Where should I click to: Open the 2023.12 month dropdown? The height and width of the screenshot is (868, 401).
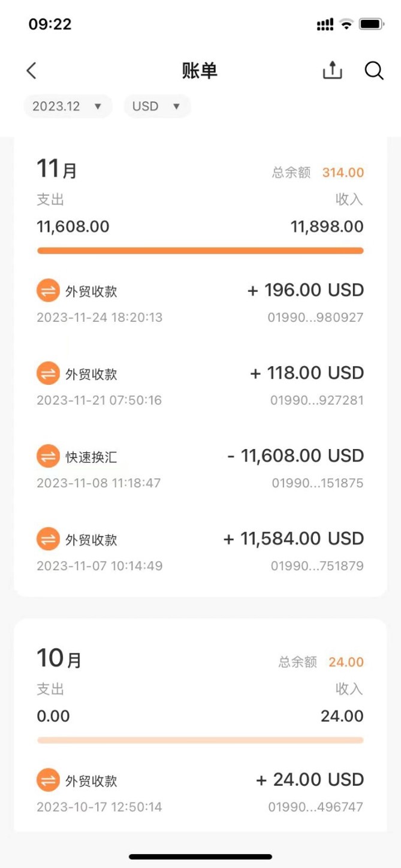pyautogui.click(x=68, y=106)
